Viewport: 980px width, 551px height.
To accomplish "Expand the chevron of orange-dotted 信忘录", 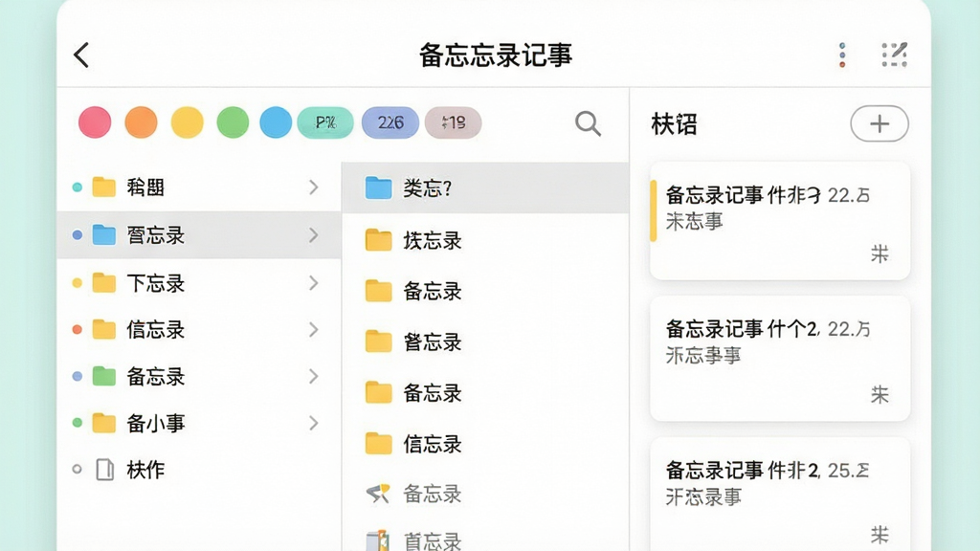I will (x=314, y=330).
